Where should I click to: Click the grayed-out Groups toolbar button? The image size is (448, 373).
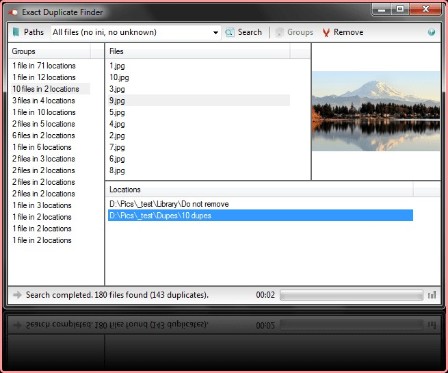point(294,32)
